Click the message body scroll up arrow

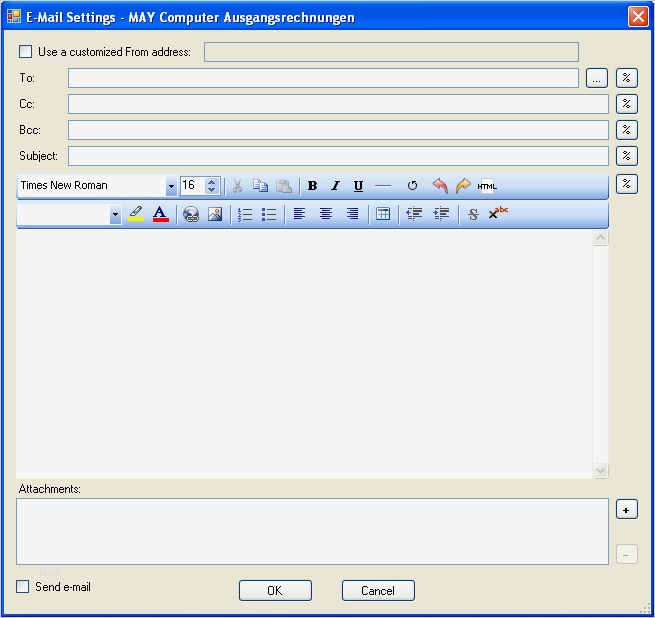tap(600, 238)
